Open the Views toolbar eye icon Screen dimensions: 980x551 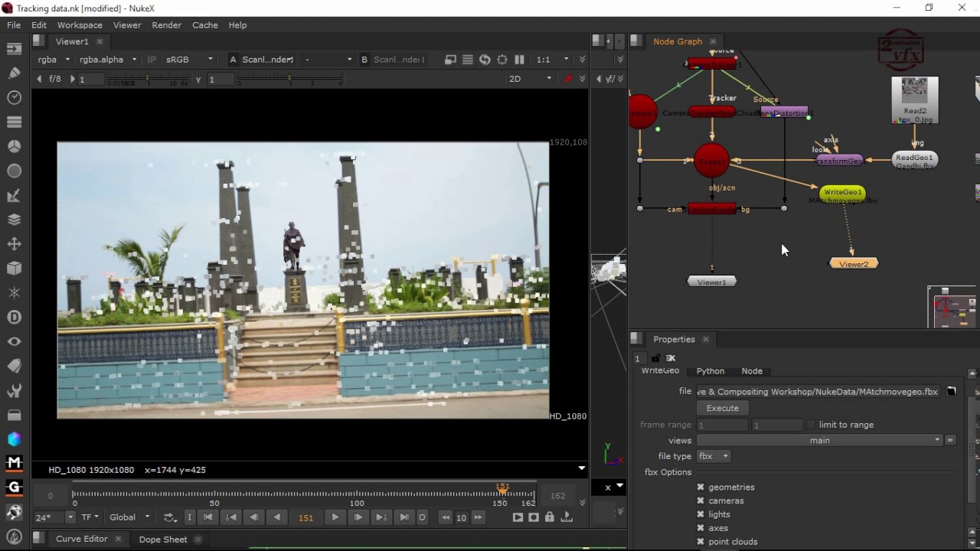14,341
